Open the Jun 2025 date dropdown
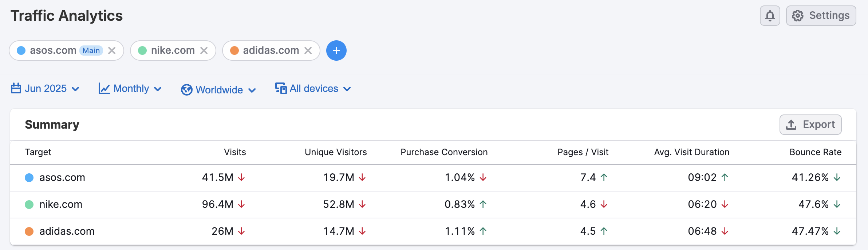 [46, 89]
